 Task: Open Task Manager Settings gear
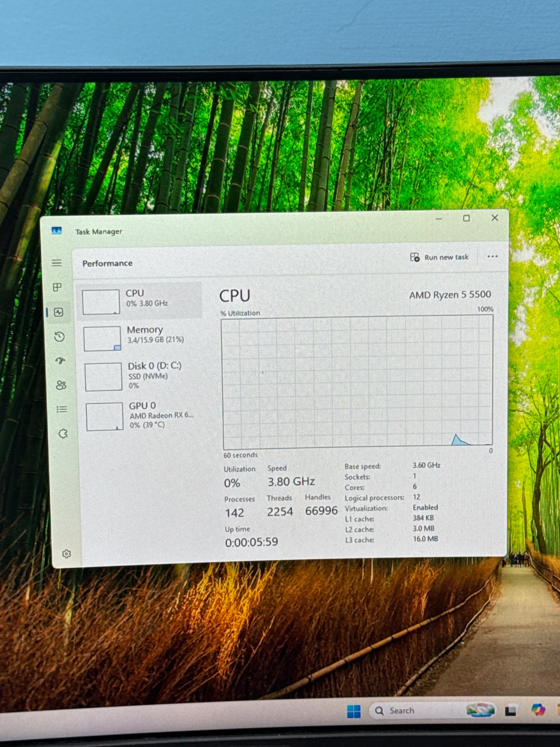pyautogui.click(x=66, y=554)
